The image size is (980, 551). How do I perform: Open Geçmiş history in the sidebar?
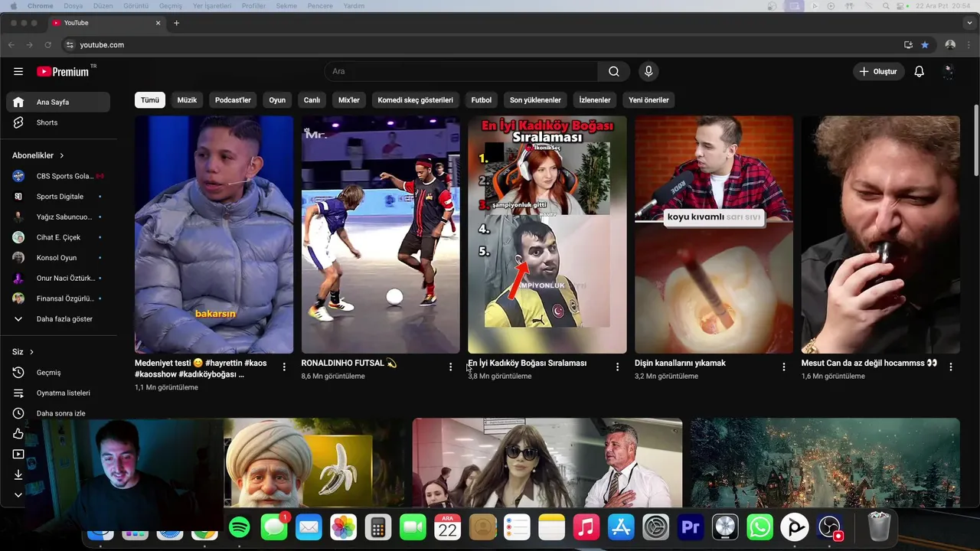click(58, 373)
